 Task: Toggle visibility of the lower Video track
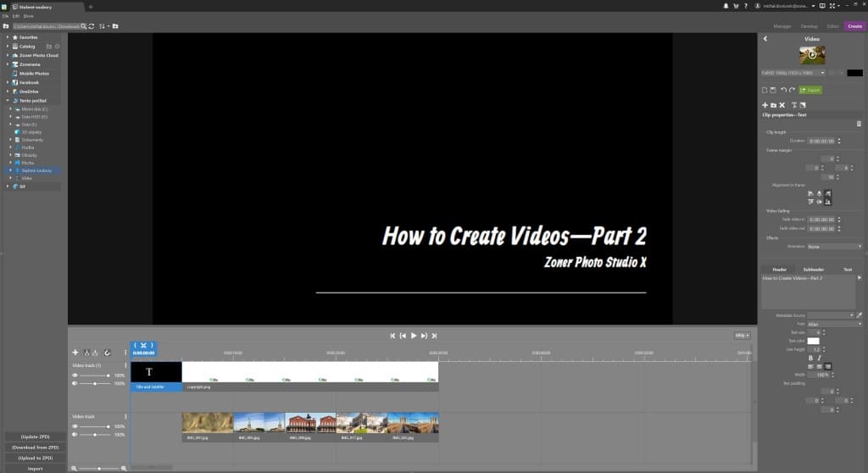(x=75, y=426)
